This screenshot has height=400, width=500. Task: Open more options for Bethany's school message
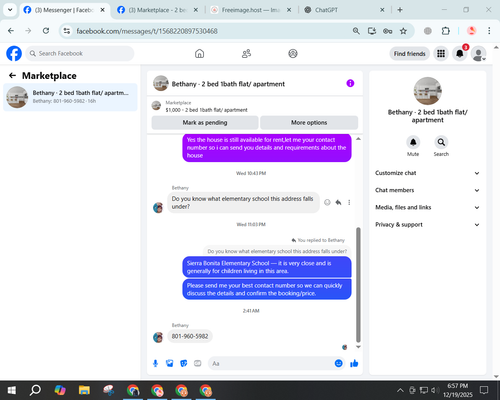click(349, 202)
